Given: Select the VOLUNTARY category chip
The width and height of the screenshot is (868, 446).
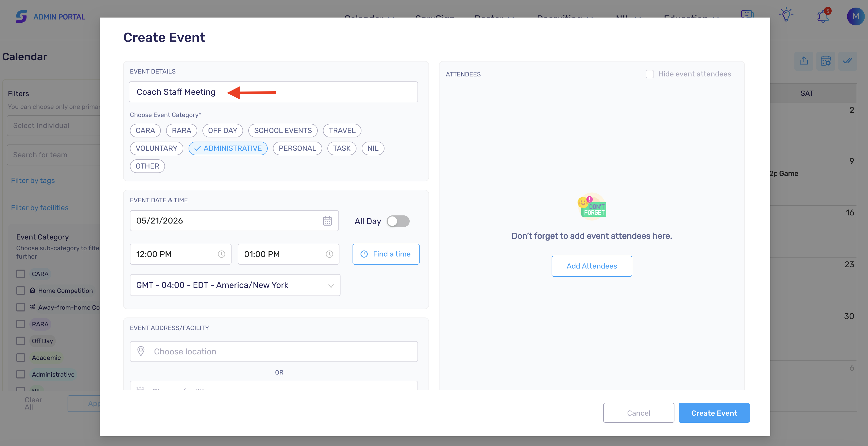Looking at the screenshot, I should click(x=156, y=148).
